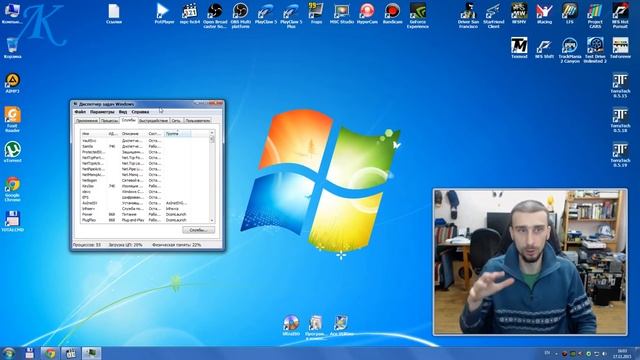
Task: Open the Файл menu in Task Manager
Action: (x=80, y=112)
